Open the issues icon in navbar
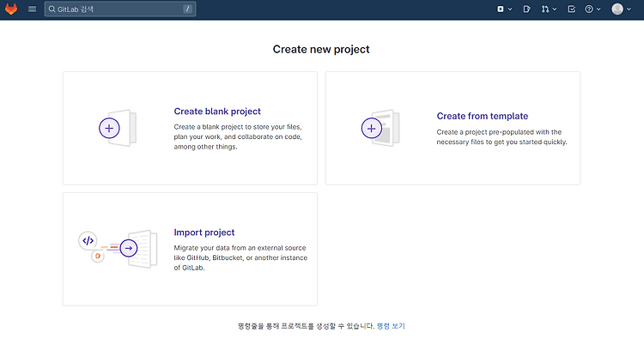The height and width of the screenshot is (357, 644). (x=526, y=9)
